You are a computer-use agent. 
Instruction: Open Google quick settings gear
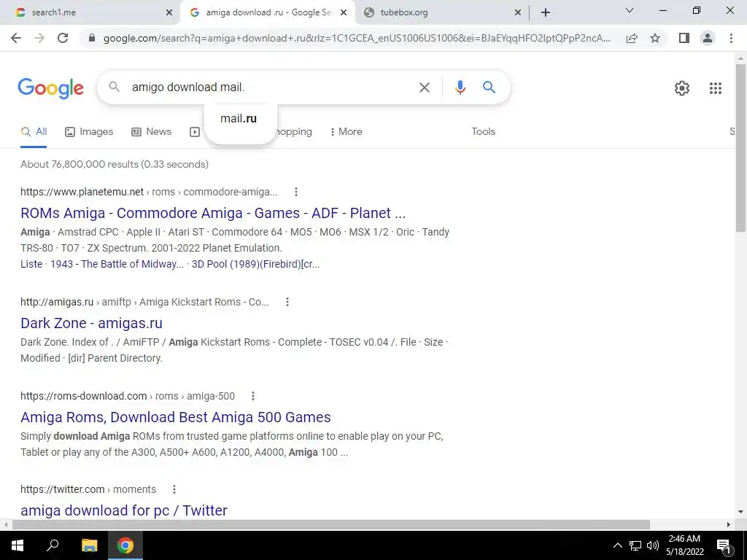point(682,88)
